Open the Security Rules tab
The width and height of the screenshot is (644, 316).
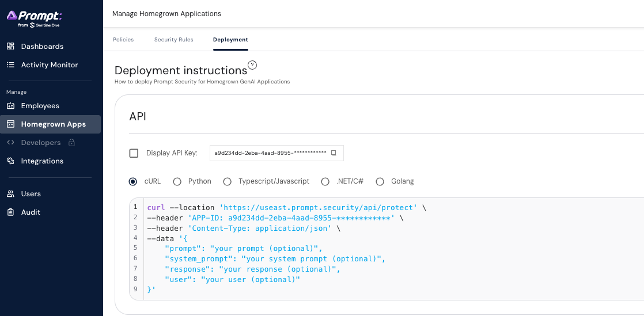tap(173, 40)
